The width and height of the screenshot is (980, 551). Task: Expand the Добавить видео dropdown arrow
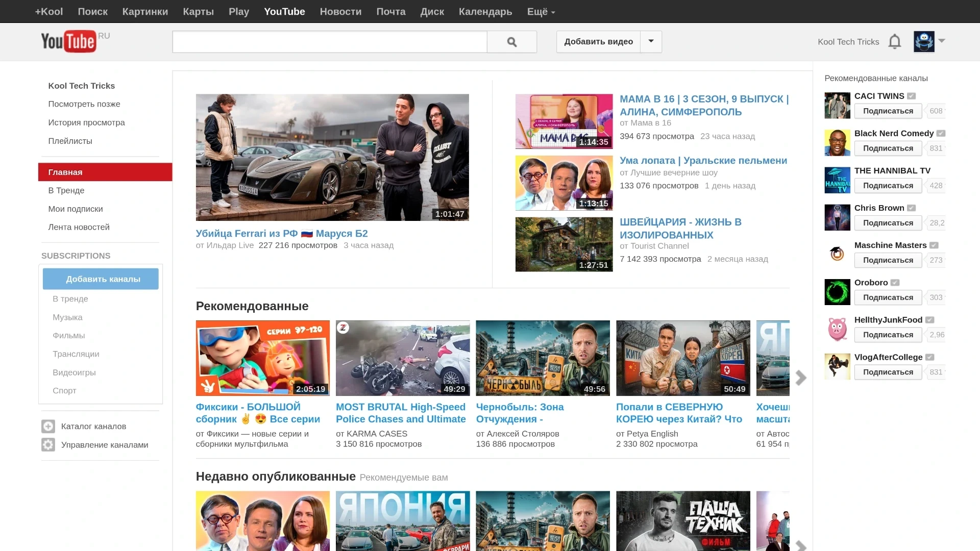point(651,41)
